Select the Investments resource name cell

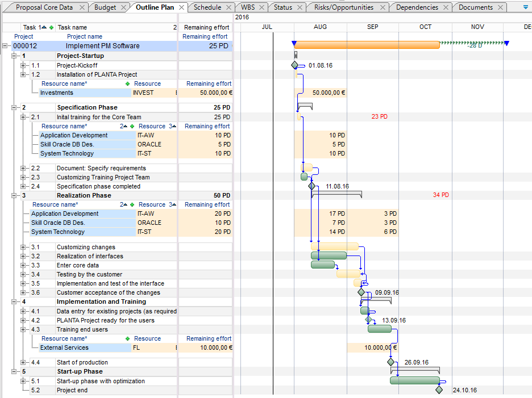(x=56, y=93)
